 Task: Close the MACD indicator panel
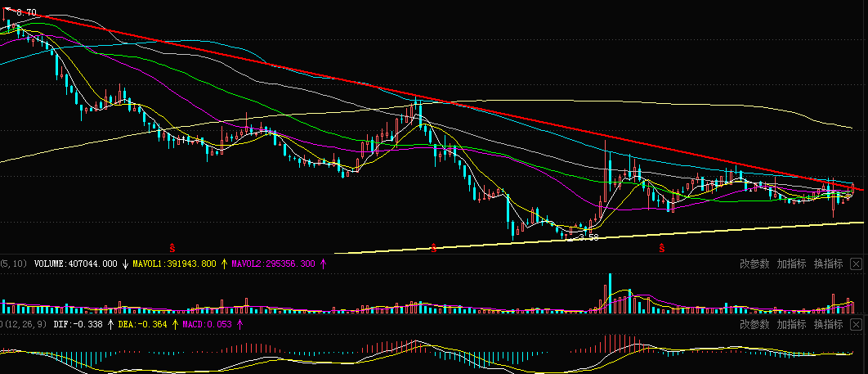click(x=856, y=325)
